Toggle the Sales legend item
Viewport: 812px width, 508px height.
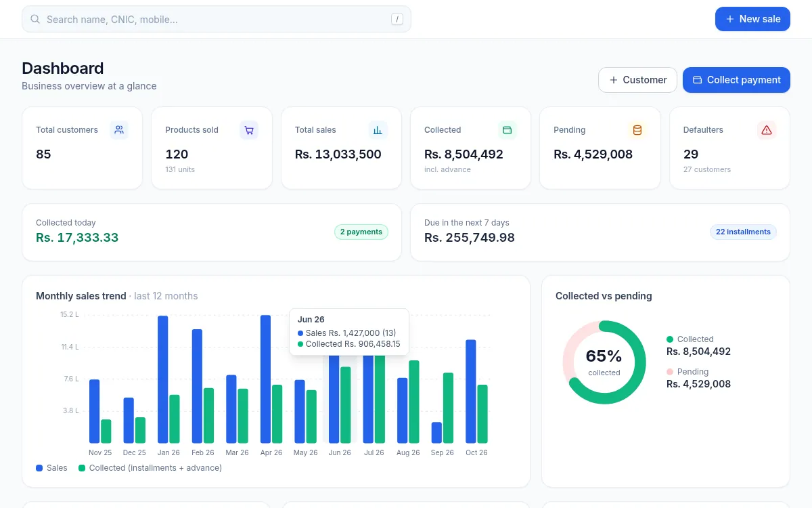click(52, 468)
